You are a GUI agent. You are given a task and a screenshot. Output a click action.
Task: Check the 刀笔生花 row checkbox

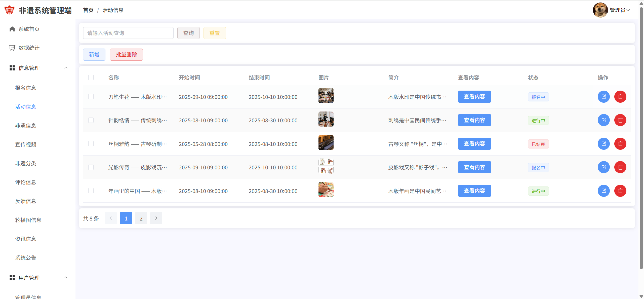91,97
